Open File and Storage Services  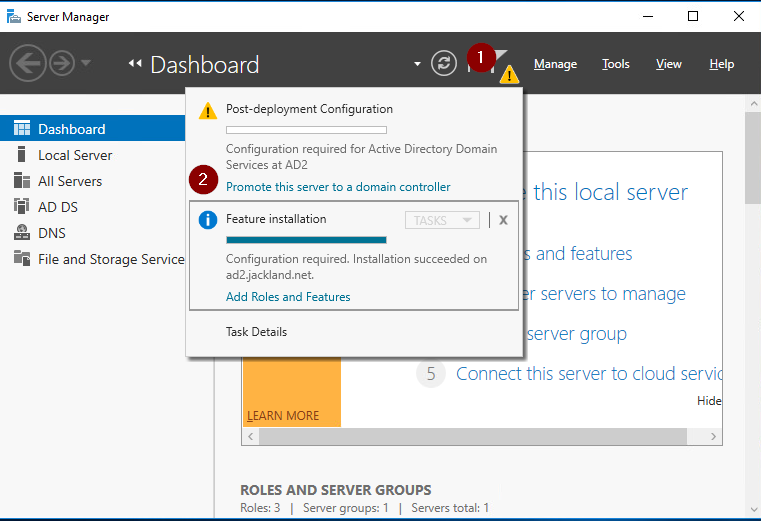[x=110, y=259]
